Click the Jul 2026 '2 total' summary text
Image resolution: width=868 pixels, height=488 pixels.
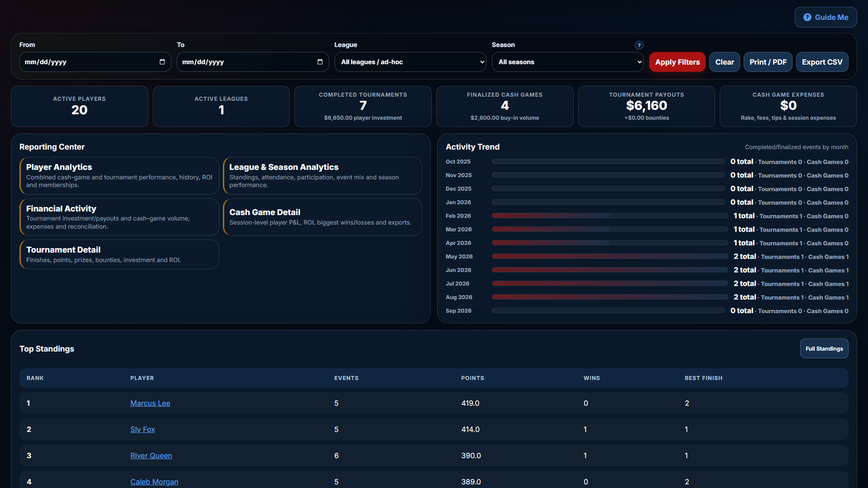pos(745,283)
